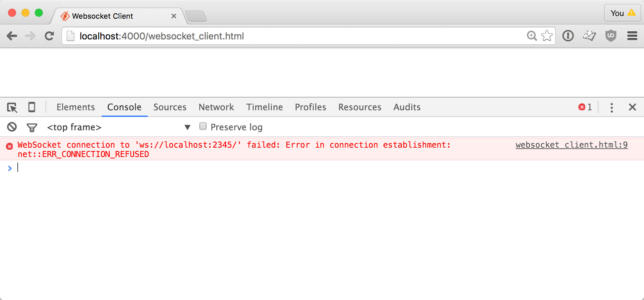Open the 1Password extension
This screenshot has width=644, height=300.
[x=568, y=36]
